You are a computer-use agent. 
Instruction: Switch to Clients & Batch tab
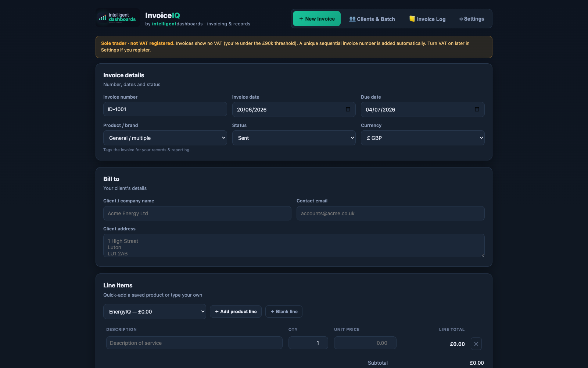pyautogui.click(x=372, y=19)
